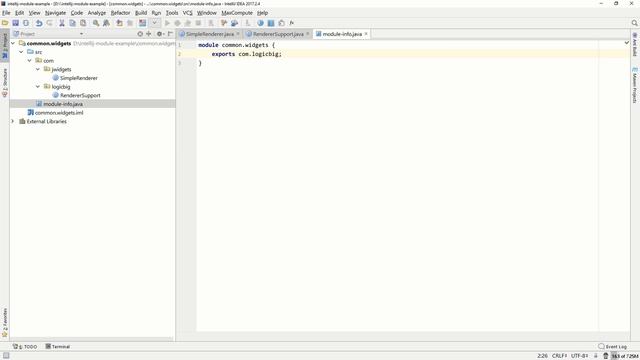
Task: Click the green Run arrow icon
Action: (x=167, y=23)
